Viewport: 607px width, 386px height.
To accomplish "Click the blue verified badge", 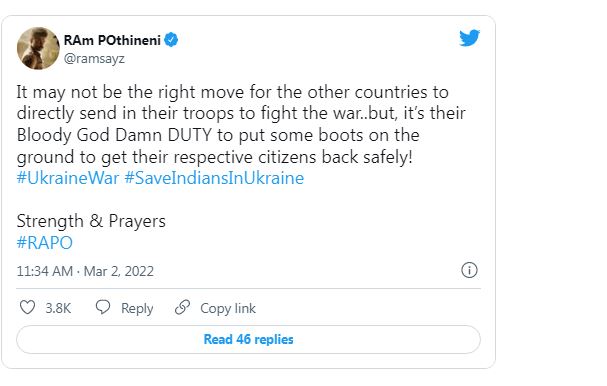I will click(x=171, y=40).
